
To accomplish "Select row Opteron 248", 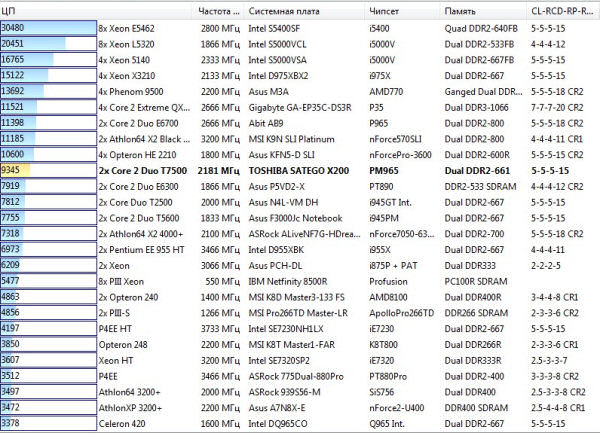I will click(x=300, y=345).
